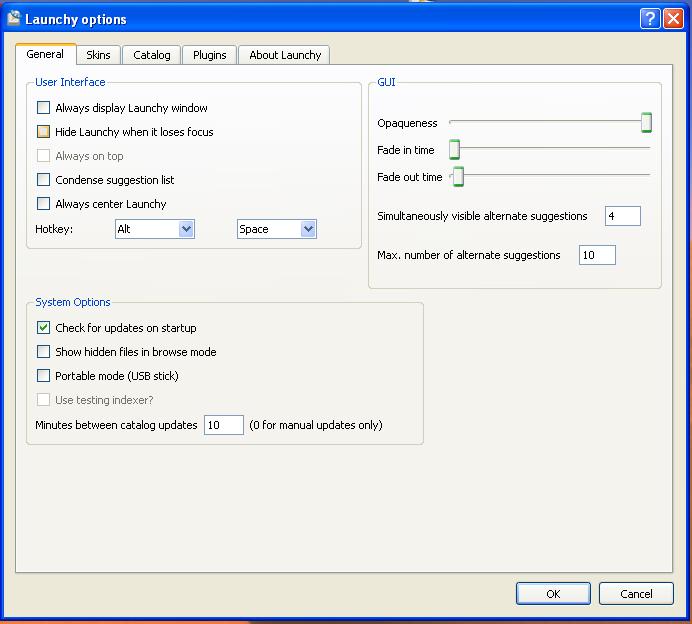Click the Launchy icon in title bar
This screenshot has width=692, height=624.
(14, 19)
